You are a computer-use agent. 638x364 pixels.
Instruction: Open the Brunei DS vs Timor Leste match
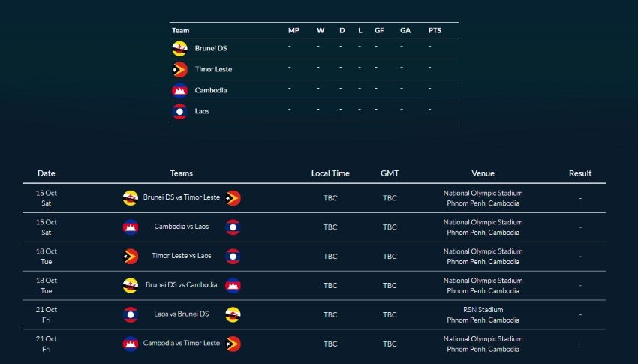pyautogui.click(x=182, y=197)
